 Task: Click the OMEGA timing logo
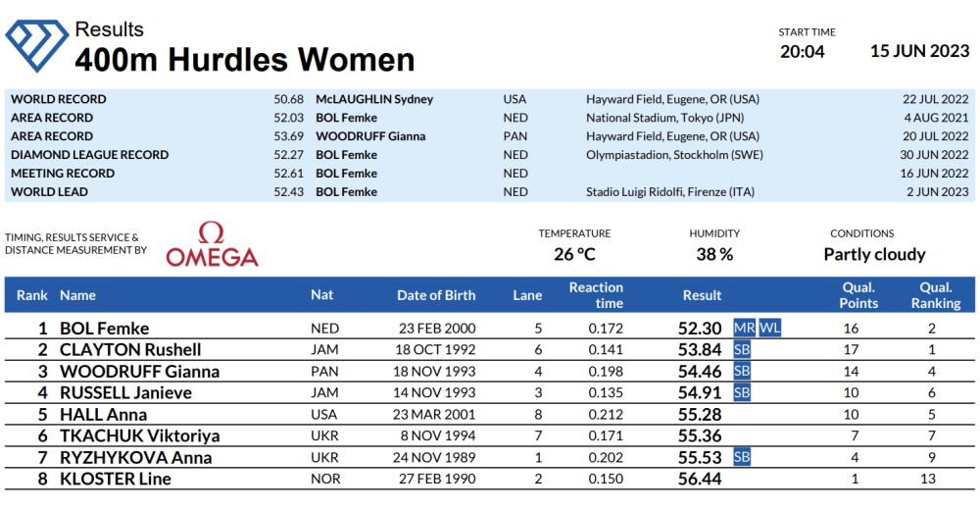212,245
